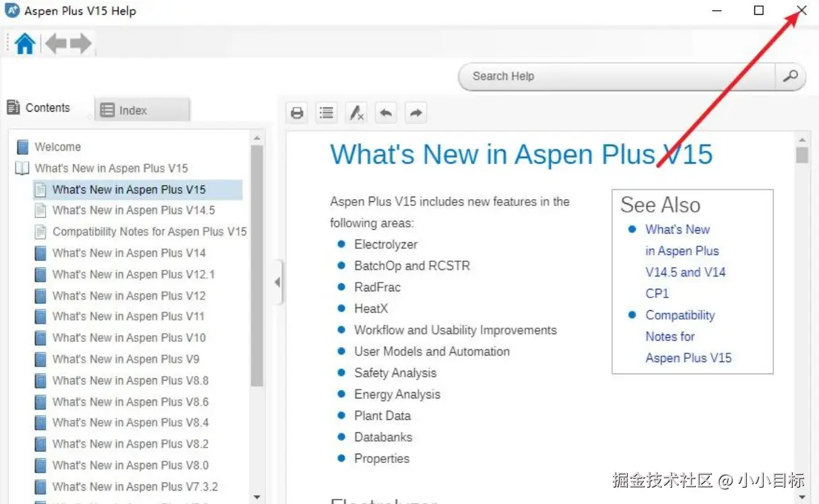Follow See Also link to V14.5 and V14 CP1
This screenshot has height=504, width=819.
tap(686, 261)
